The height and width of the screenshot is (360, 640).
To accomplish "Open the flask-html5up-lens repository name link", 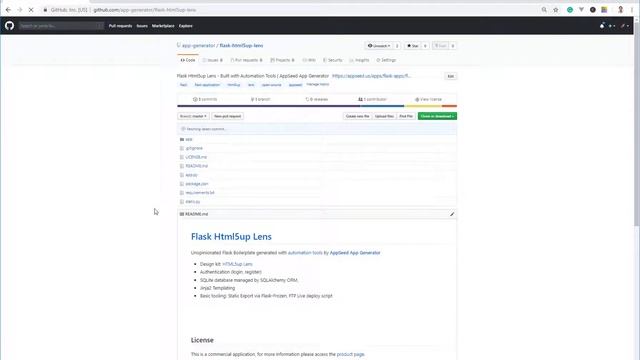I will 241,46.
